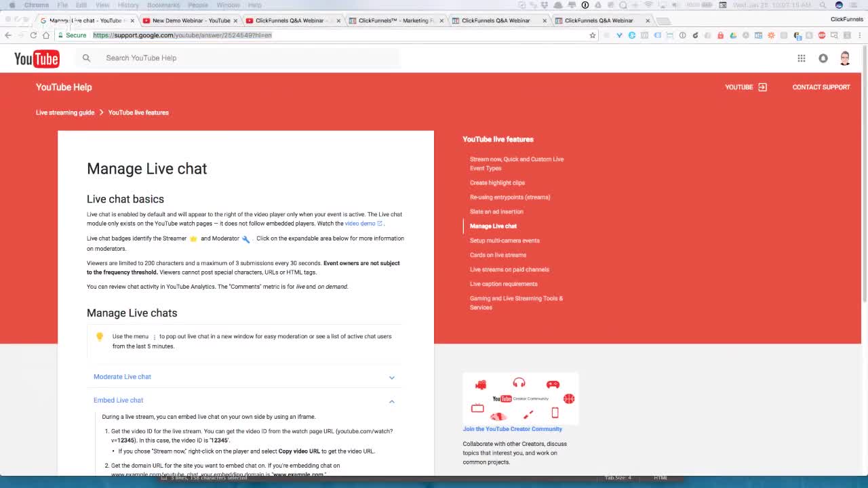Open Stream now, Quick and Custom Live link
The width and height of the screenshot is (868, 488).
click(517, 163)
